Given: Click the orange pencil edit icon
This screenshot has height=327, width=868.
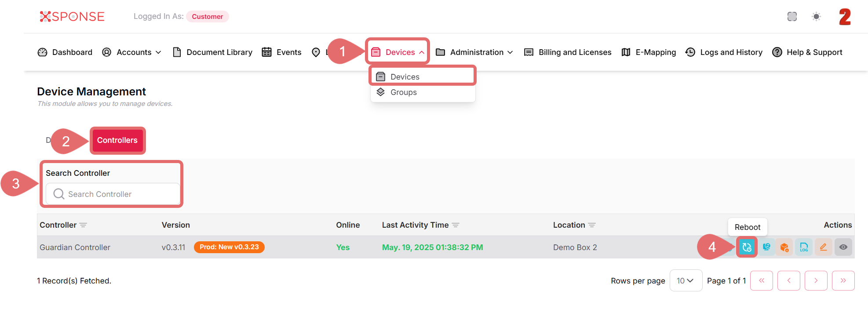Looking at the screenshot, I should pos(823,247).
